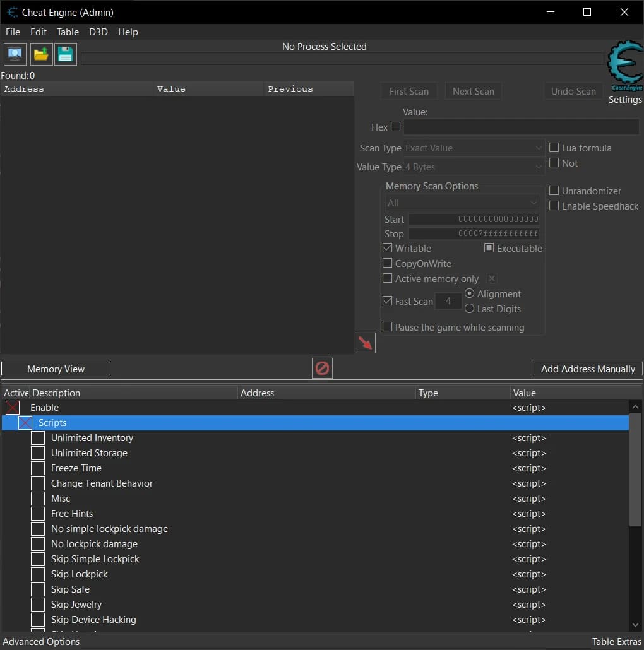Activate the Unlimited Inventory script
The image size is (644, 650).
(x=38, y=438)
